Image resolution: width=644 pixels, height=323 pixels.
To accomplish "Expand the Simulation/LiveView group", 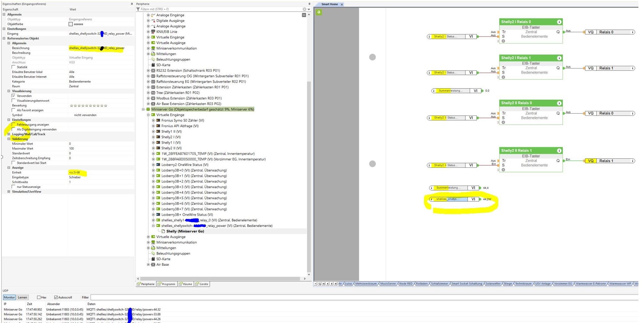I will (x=9, y=192).
